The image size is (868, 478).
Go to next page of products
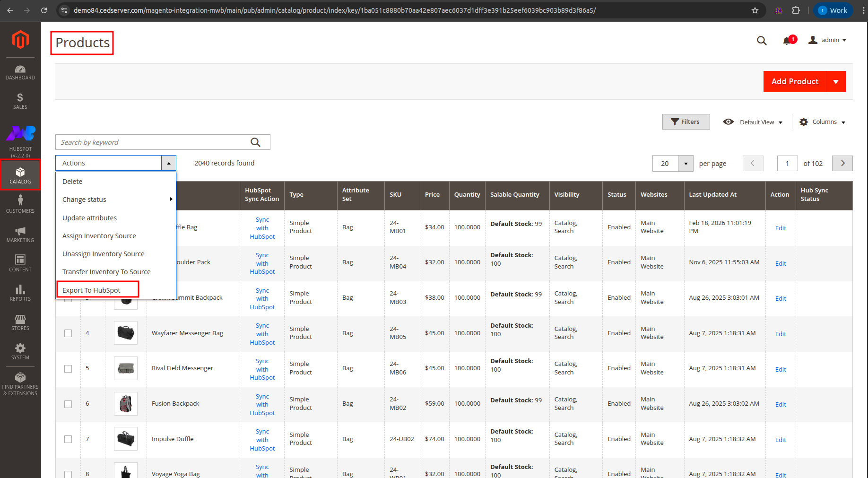click(x=842, y=164)
